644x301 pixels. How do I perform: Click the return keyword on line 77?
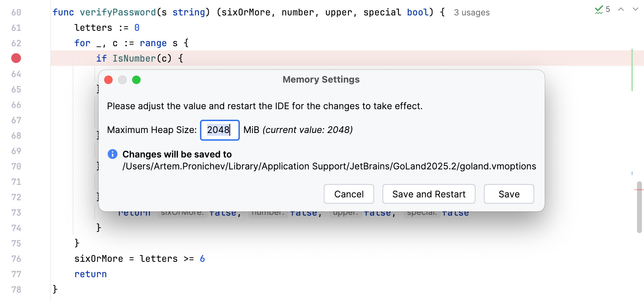click(91, 274)
